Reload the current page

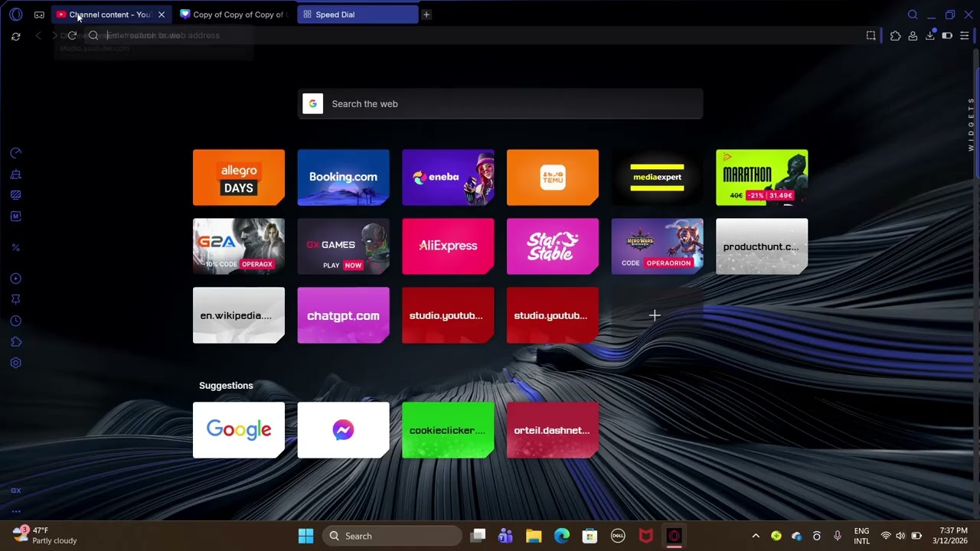point(72,35)
